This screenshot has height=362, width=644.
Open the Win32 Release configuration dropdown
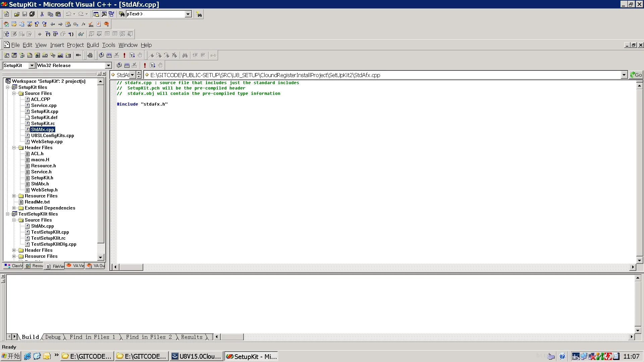click(108, 65)
